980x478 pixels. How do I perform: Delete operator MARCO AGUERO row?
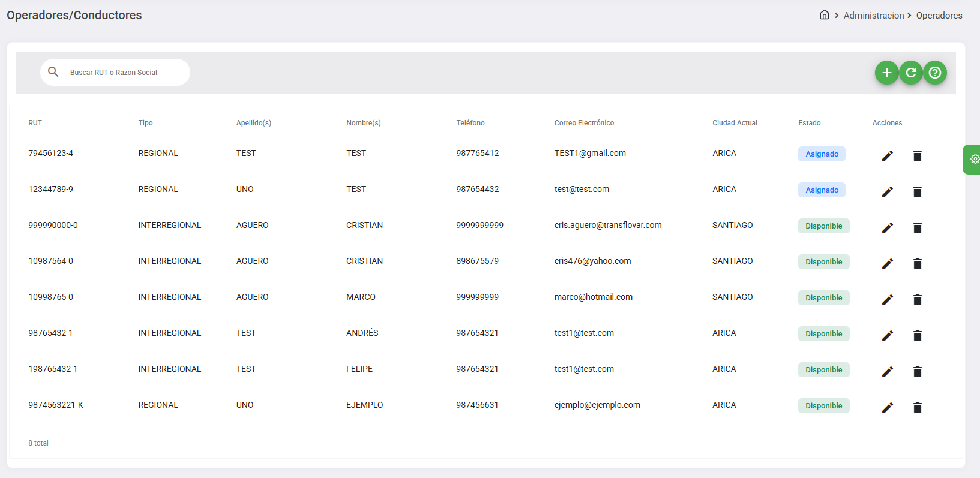917,300
